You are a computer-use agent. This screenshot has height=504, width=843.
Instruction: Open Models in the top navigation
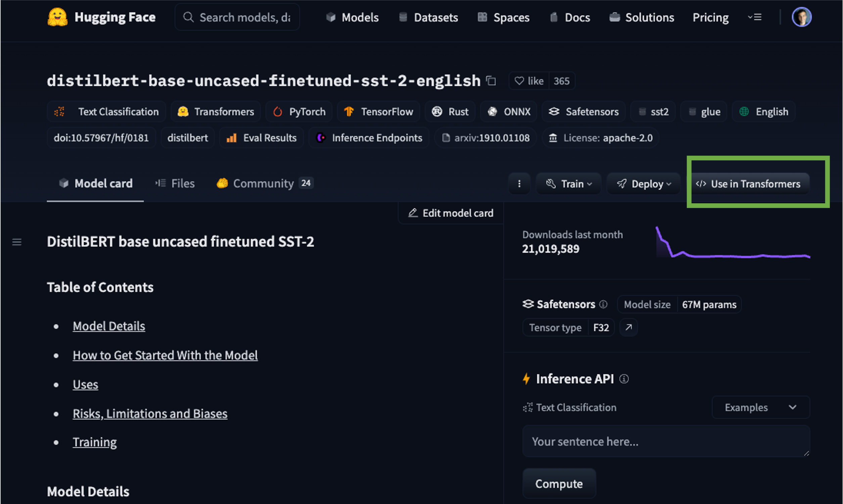point(352,17)
